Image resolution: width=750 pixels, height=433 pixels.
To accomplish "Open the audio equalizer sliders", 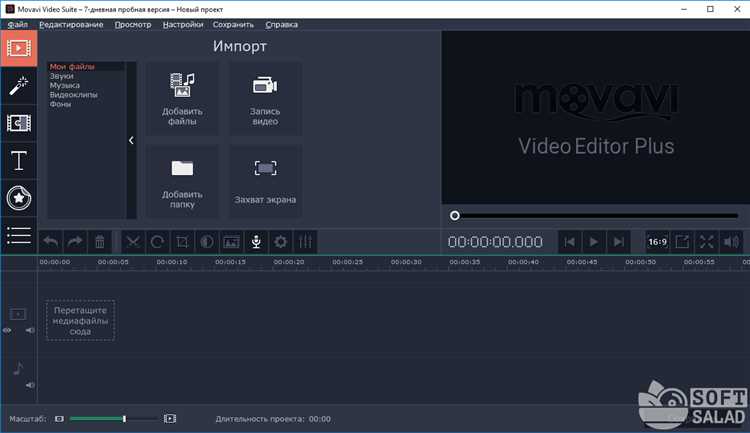I will (305, 242).
